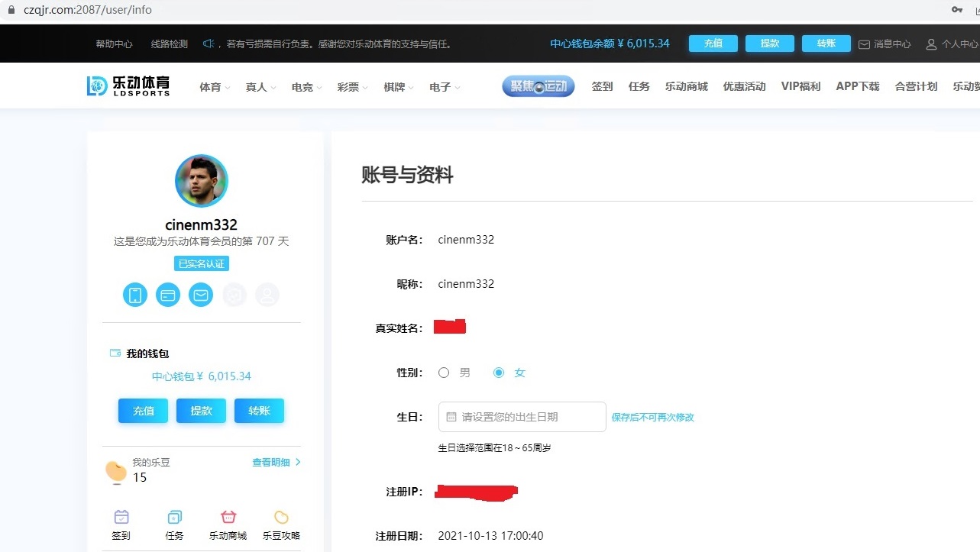This screenshot has width=980, height=552.
Task: Open the 任务 icon in sidebar
Action: pos(174,518)
